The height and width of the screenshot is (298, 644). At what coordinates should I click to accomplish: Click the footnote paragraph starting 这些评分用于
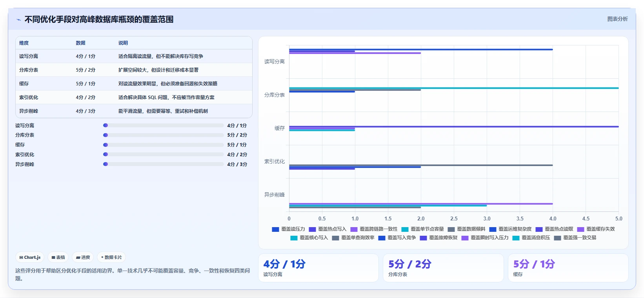coord(133,275)
